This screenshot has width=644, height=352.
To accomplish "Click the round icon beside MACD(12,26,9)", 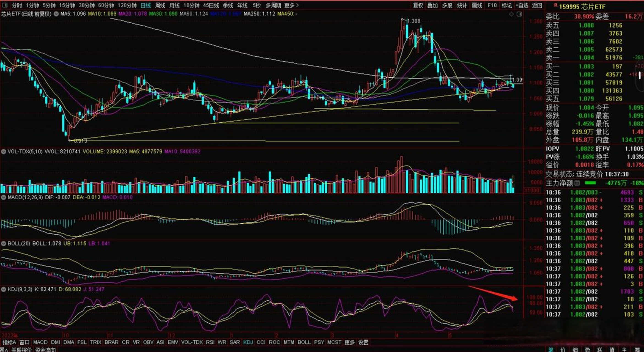I will [x=4, y=197].
